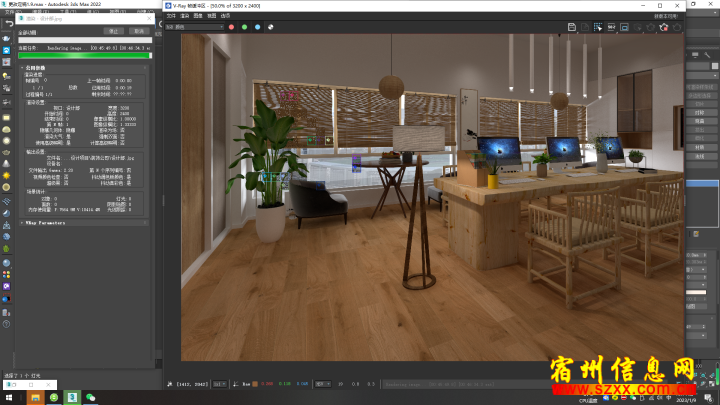Screen dimensions: 720x405
Task: Open the color space dropdown in frame buffer status bar
Action: [x=323, y=384]
